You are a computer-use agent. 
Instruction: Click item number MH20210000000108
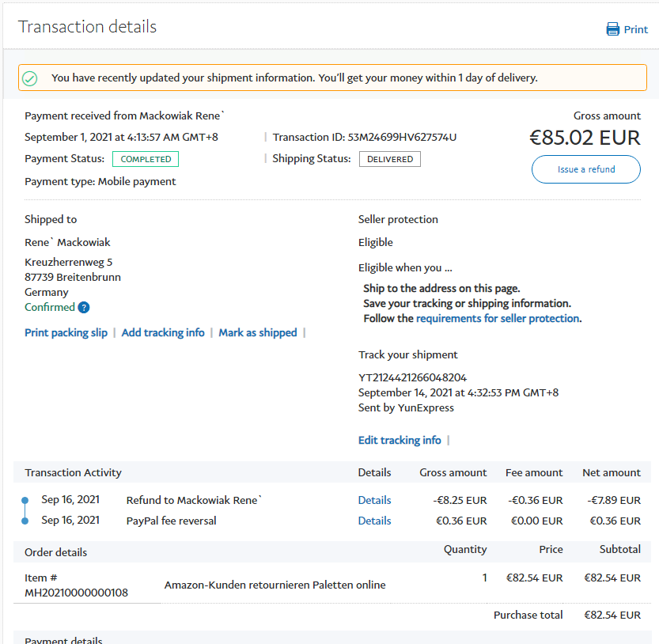pyautogui.click(x=76, y=593)
